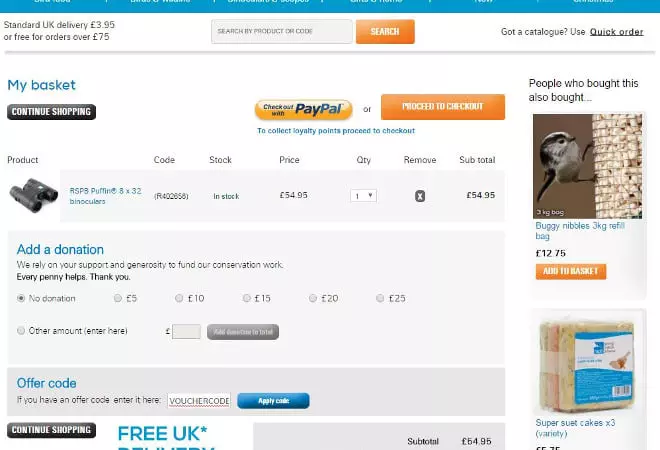
Task: Select the £15 donation amount
Action: coord(247,298)
